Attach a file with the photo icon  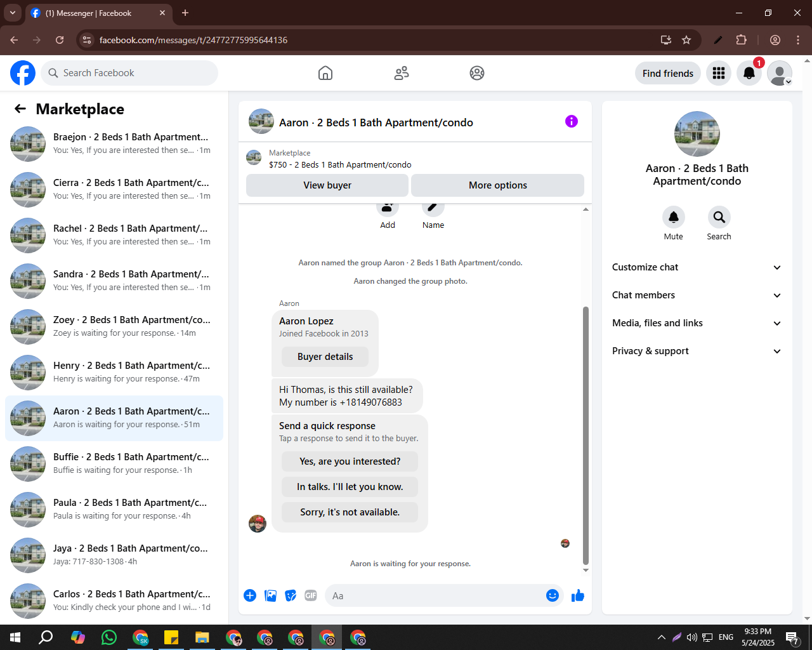[x=270, y=595]
